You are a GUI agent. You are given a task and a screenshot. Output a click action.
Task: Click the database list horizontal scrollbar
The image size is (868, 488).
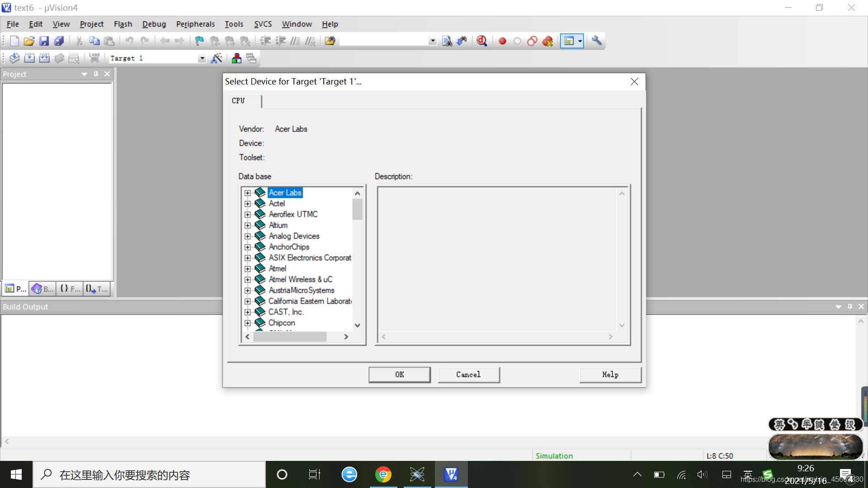pyautogui.click(x=290, y=337)
